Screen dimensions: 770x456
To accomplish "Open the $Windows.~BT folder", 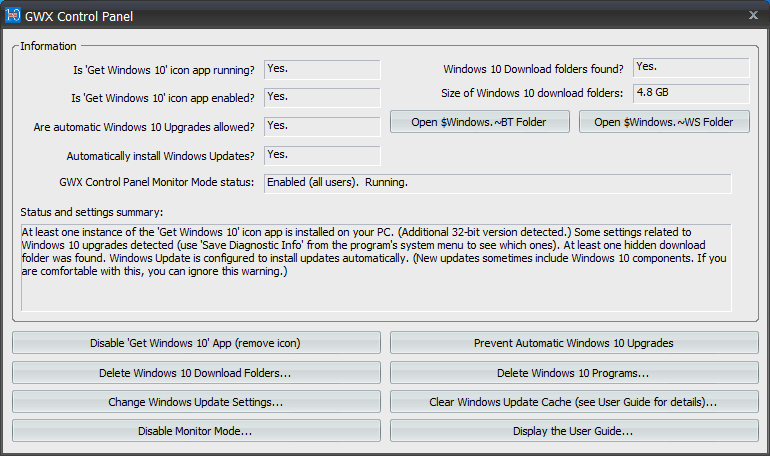I will click(x=480, y=122).
